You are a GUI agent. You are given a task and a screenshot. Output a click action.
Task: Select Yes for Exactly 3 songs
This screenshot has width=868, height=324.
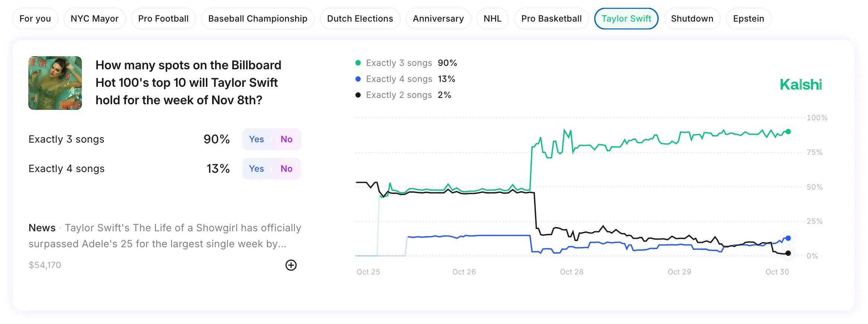(x=257, y=139)
